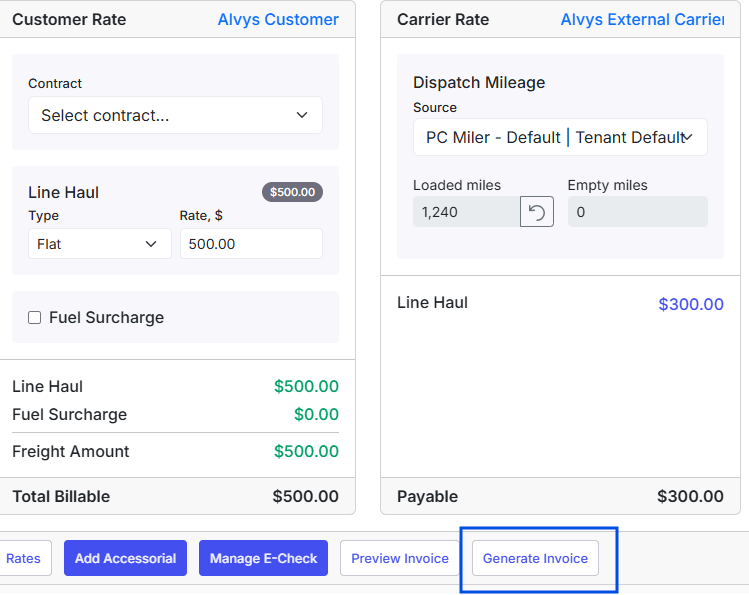Click the Line Haul Rate input field
This screenshot has width=749, height=595.
251,244
